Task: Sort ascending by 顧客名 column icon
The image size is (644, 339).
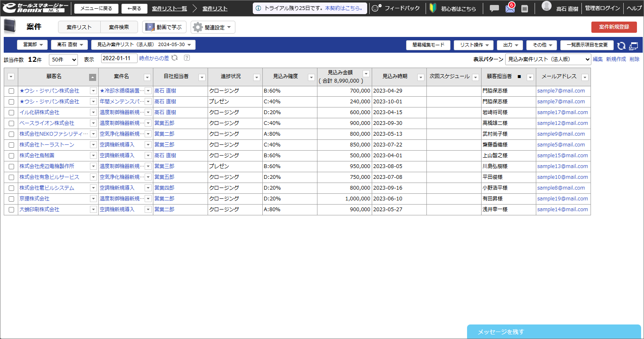Action: coord(92,77)
